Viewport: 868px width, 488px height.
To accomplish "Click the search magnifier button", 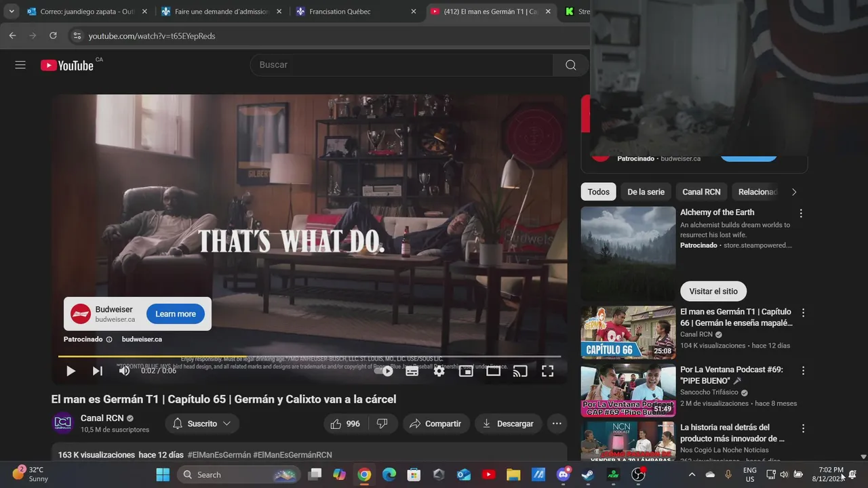I will (571, 65).
